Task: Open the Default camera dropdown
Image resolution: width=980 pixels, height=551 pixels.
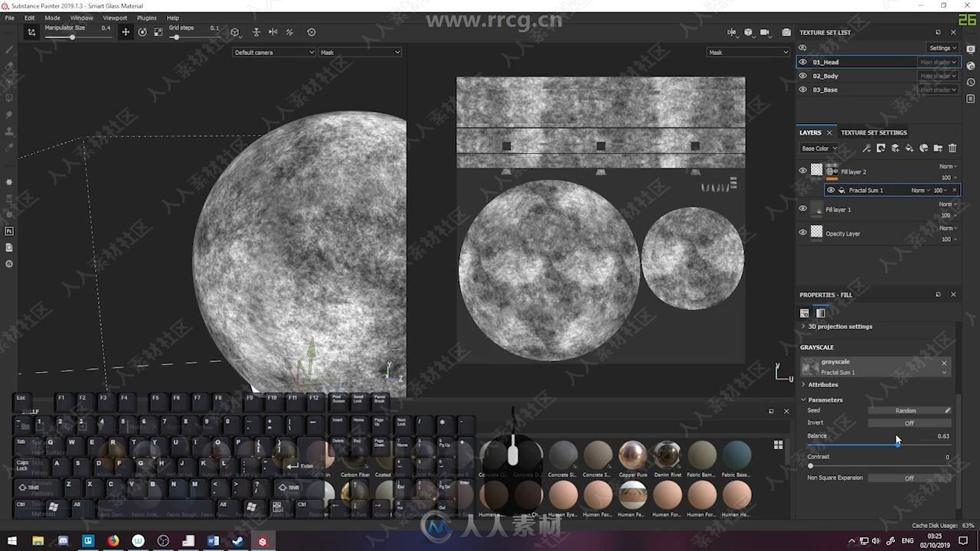Action: point(274,52)
